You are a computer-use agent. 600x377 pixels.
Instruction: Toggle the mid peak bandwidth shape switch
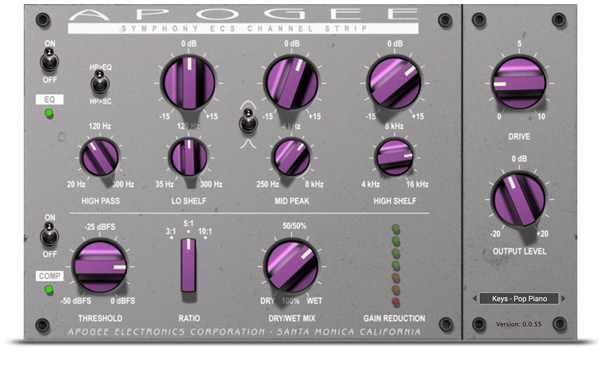click(x=248, y=122)
